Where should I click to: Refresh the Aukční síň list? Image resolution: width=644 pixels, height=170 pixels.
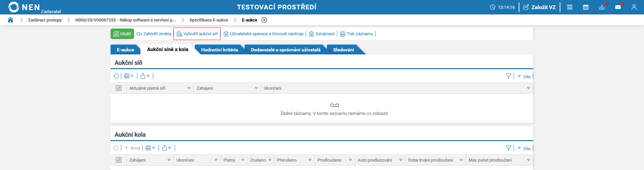tap(116, 76)
